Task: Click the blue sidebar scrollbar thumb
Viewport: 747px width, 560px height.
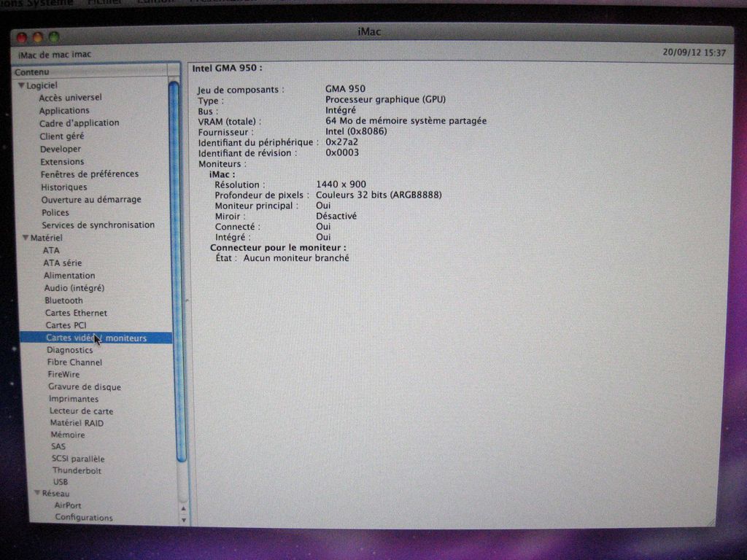Action: 177,271
